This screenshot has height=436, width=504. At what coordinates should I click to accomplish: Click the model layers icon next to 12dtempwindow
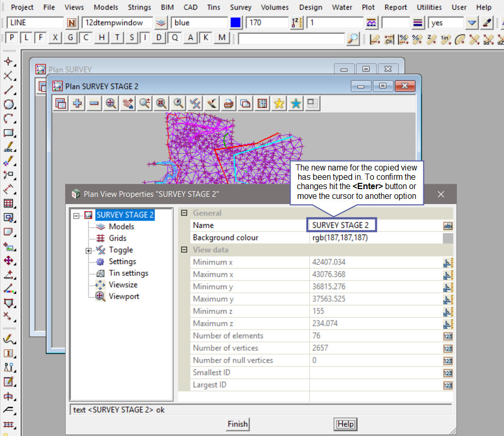pos(161,23)
